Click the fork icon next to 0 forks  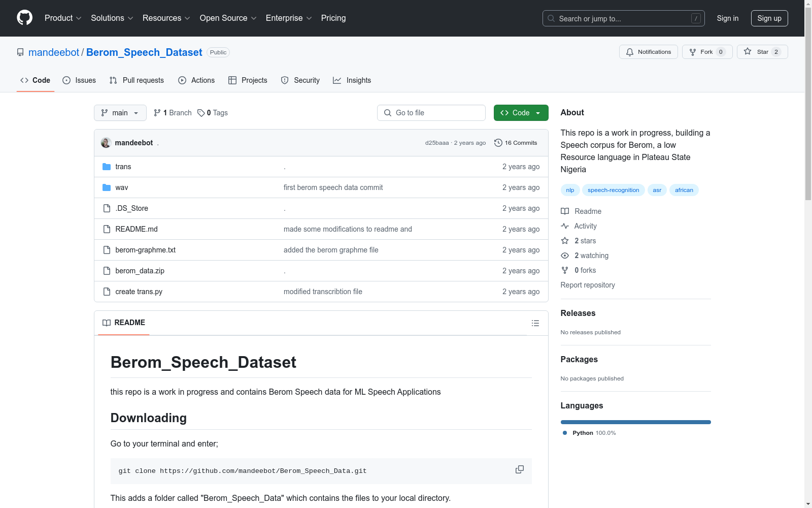pos(565,270)
